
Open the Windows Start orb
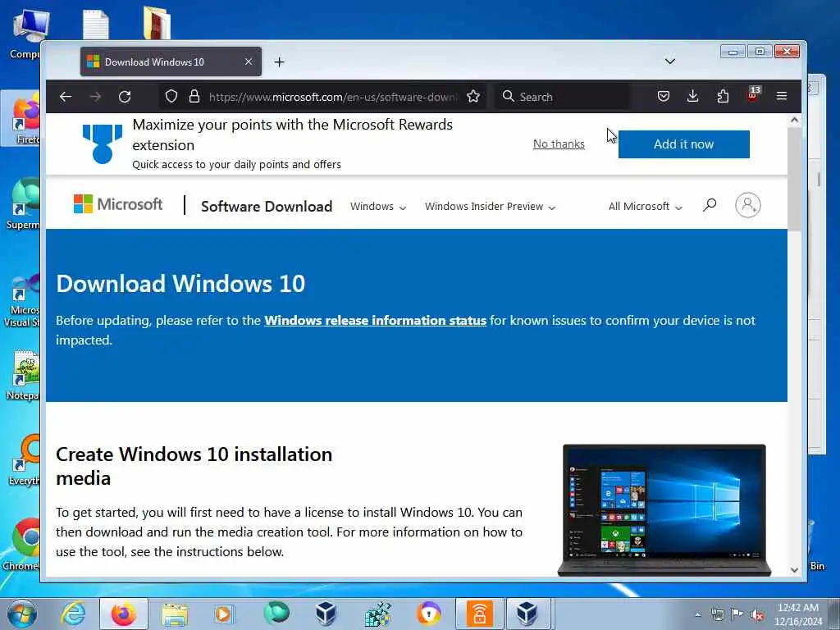click(x=21, y=614)
